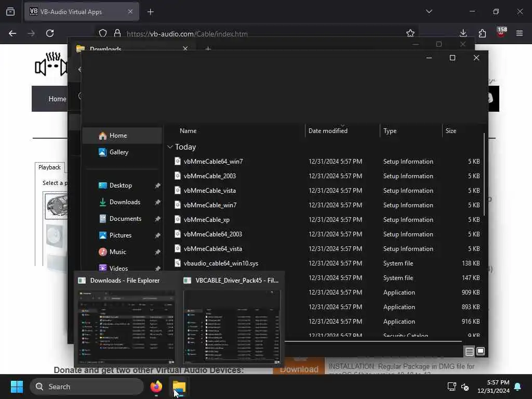Screen dimensions: 532x399
Task: Open the Windows Start menu
Action: click(x=17, y=387)
